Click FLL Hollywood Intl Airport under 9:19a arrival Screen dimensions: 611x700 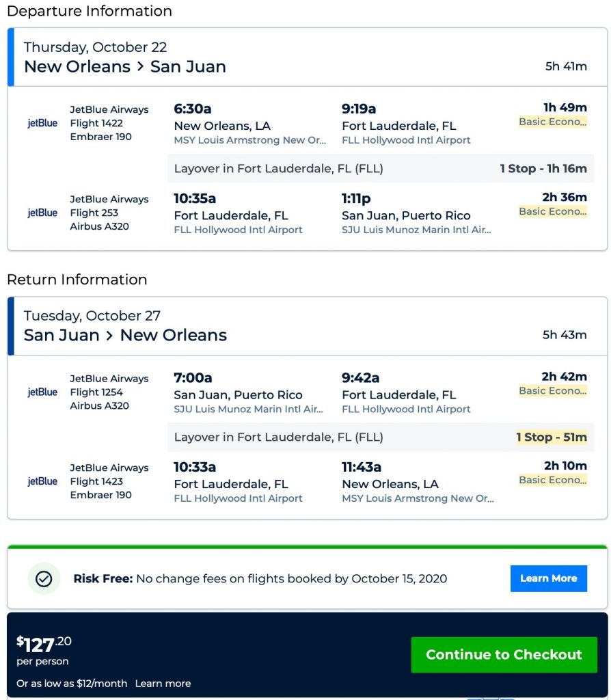pyautogui.click(x=406, y=140)
